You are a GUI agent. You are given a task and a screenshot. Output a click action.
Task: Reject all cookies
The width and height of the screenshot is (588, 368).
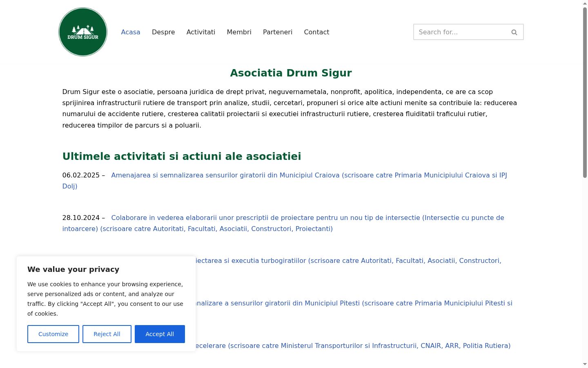coord(107,334)
